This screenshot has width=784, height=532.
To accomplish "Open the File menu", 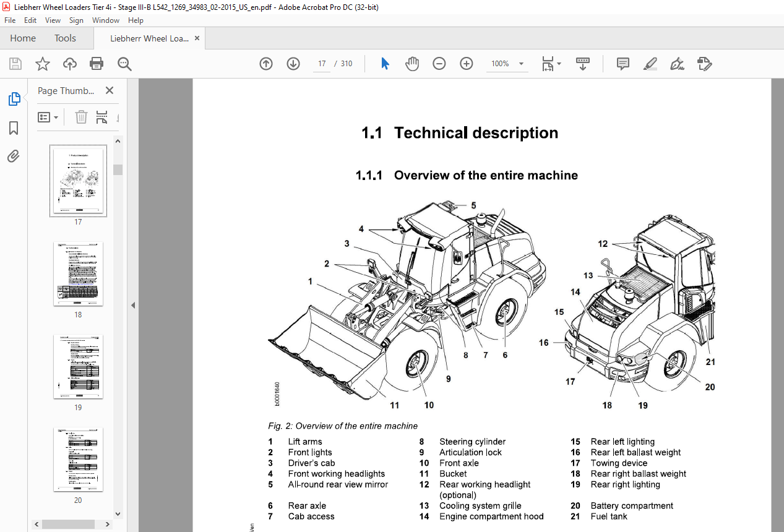I will (10, 20).
